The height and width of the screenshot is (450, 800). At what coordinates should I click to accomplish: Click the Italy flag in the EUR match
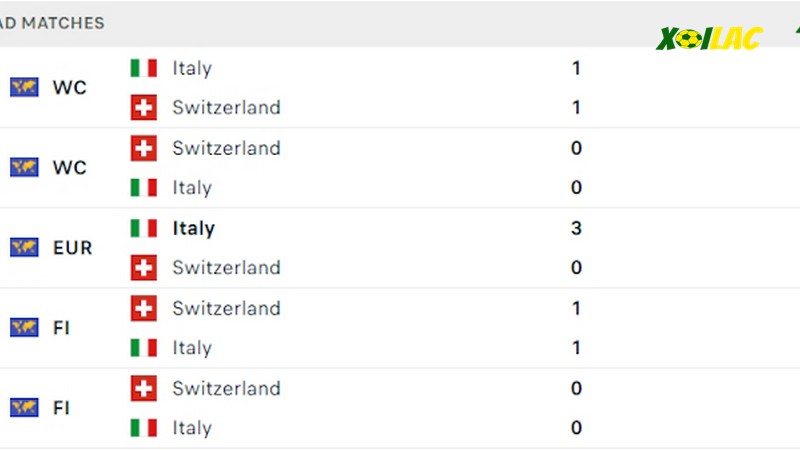(x=143, y=228)
